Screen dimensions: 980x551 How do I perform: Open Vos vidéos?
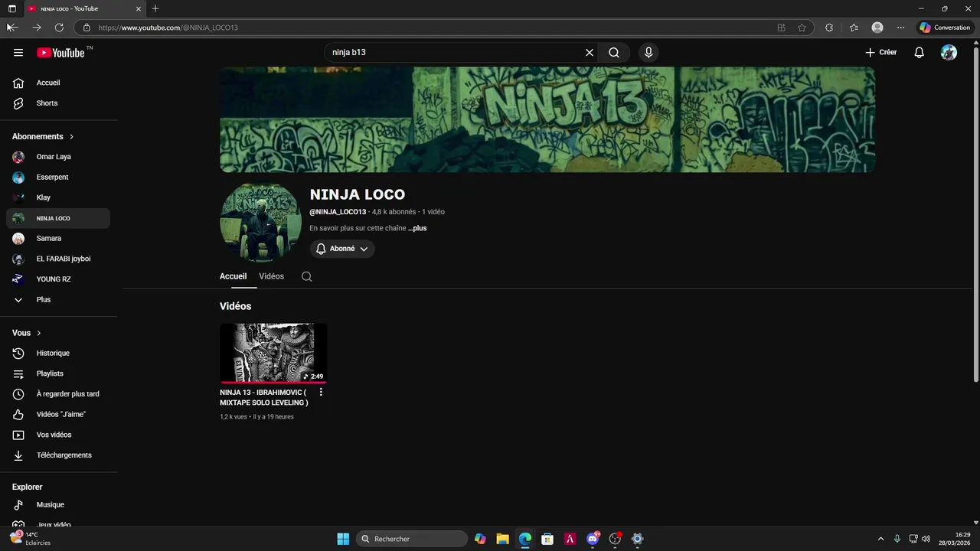[58, 435]
